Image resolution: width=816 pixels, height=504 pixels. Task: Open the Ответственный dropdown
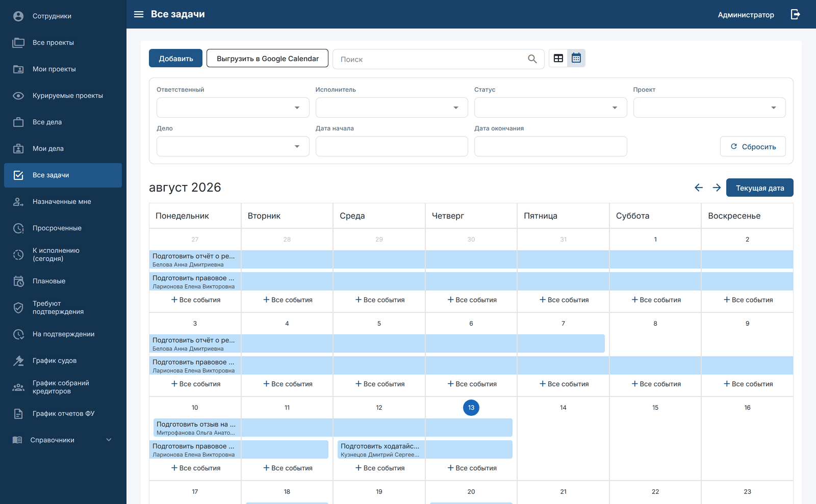point(233,108)
